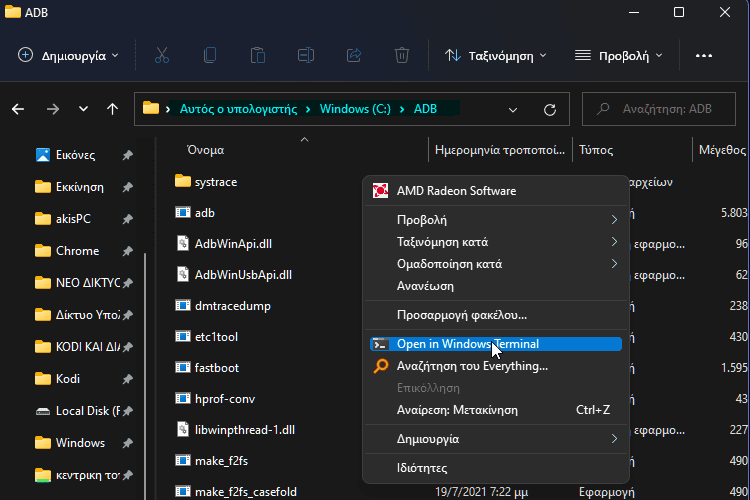Refresh the folder with address bar reload icon
The image size is (750, 500).
549,109
